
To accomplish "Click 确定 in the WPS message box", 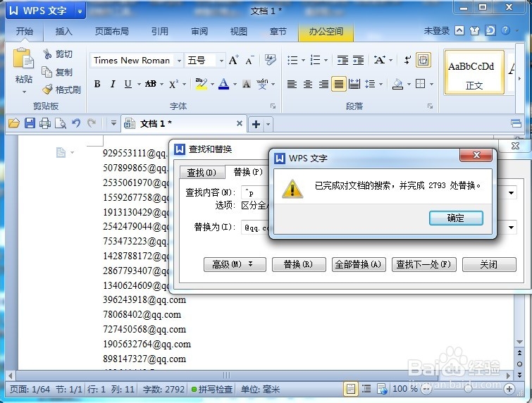I will pyautogui.click(x=456, y=218).
